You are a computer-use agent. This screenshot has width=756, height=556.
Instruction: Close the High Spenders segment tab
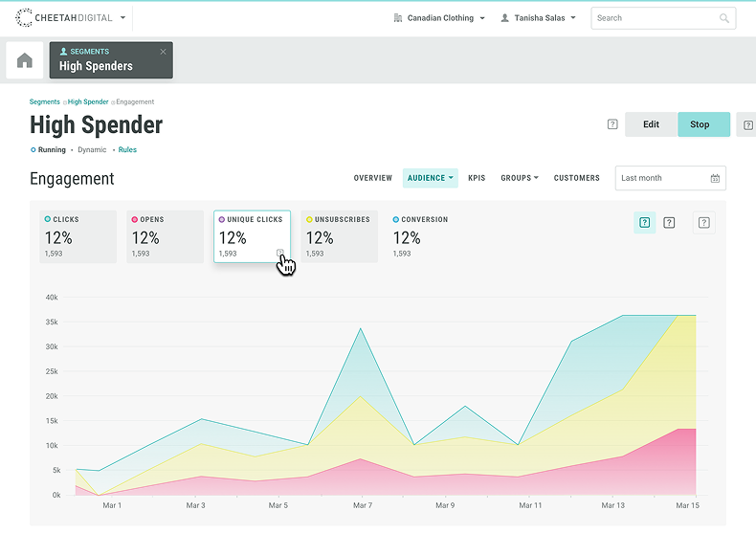click(163, 52)
